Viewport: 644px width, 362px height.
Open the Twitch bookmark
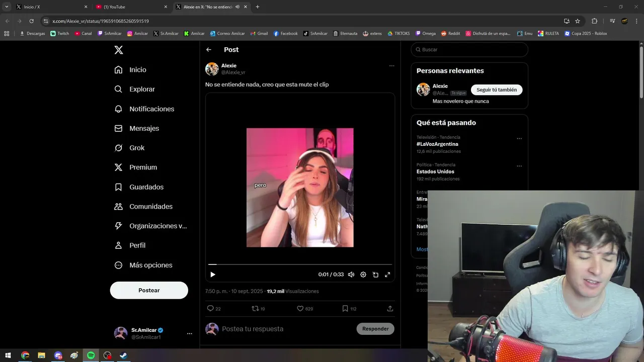pos(60,34)
